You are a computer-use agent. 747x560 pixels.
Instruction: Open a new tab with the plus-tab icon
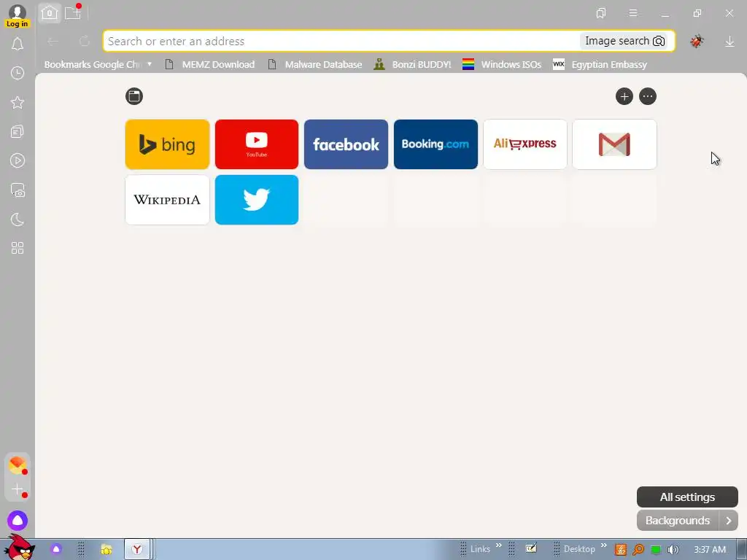coord(73,13)
